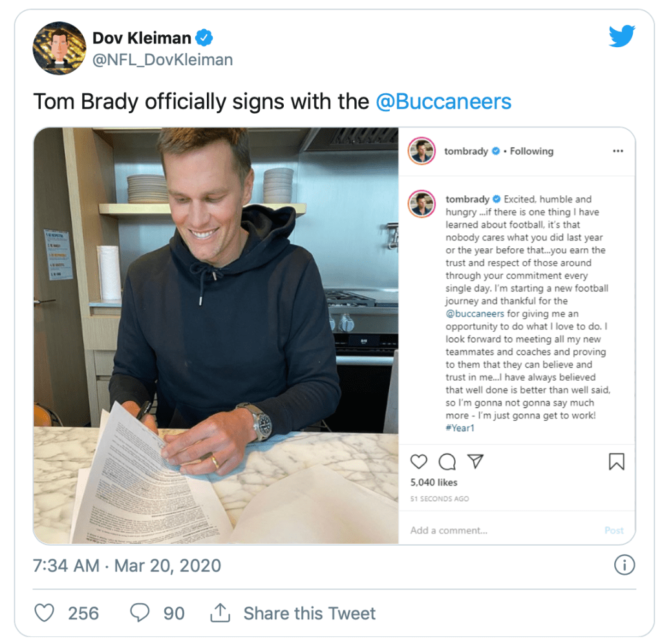Open the @NFL_DovKleiman handle

click(162, 60)
